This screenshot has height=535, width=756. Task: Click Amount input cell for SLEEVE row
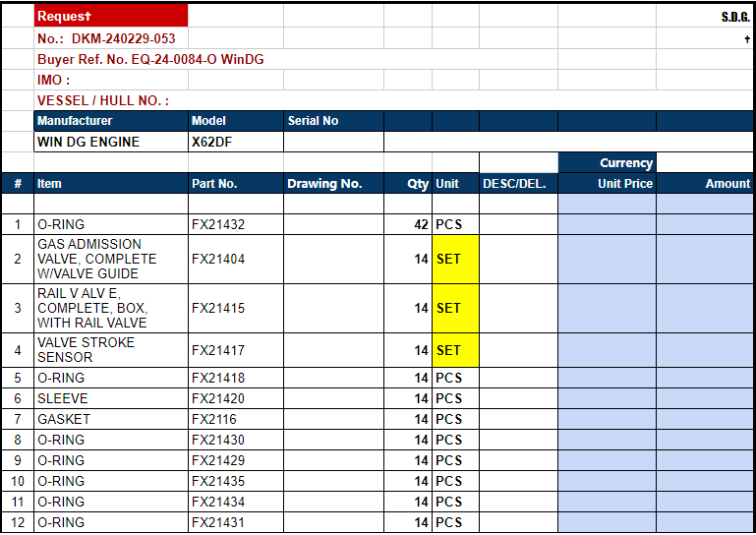tap(705, 398)
